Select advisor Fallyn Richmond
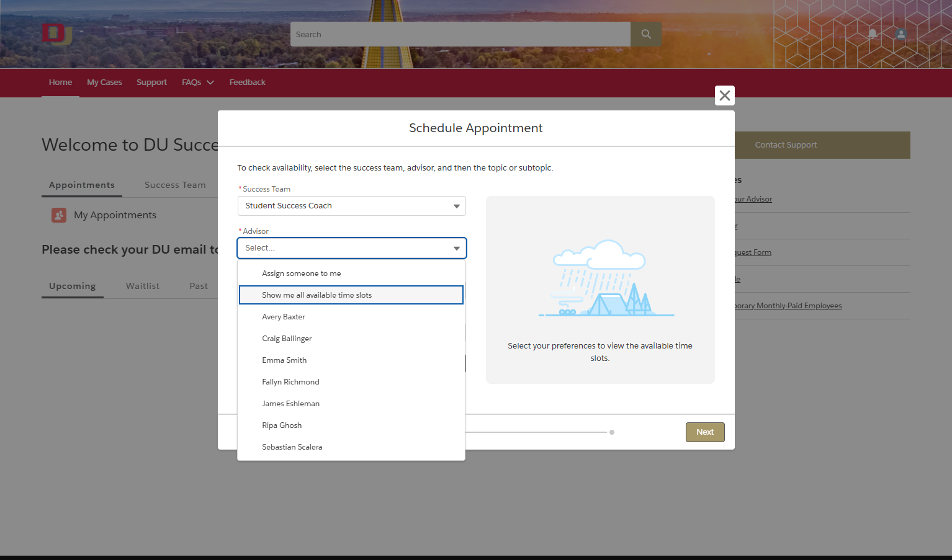This screenshot has width=952, height=560. pos(351,382)
